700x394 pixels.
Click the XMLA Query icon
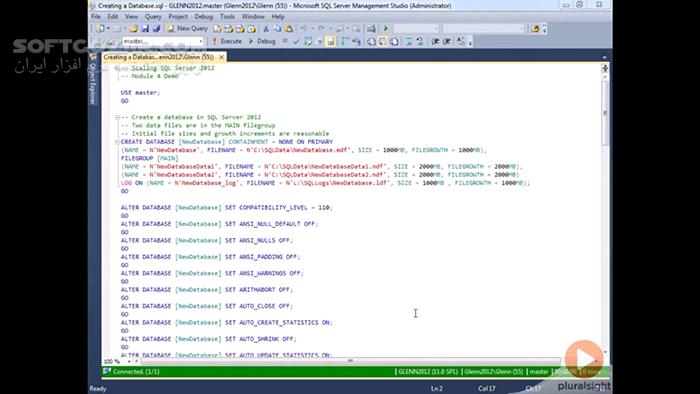[251, 29]
